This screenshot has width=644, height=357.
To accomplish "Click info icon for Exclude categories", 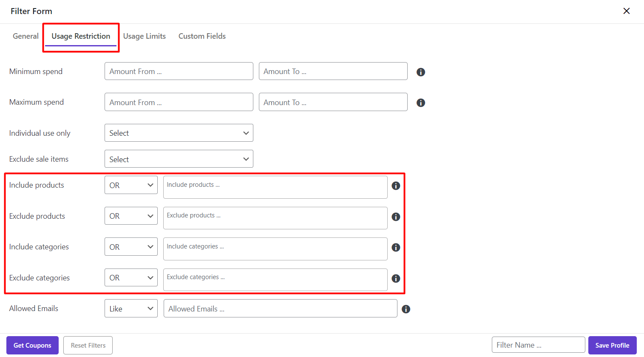I will click(x=395, y=278).
